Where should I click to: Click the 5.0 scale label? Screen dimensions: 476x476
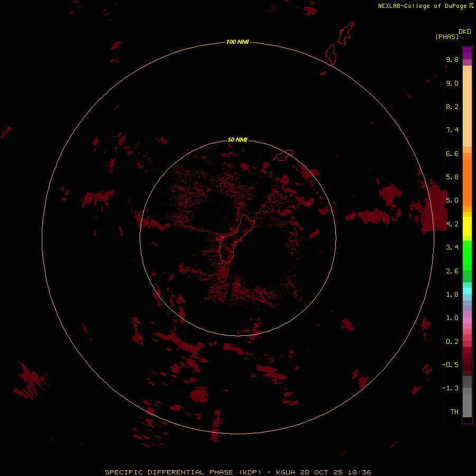[x=452, y=200]
